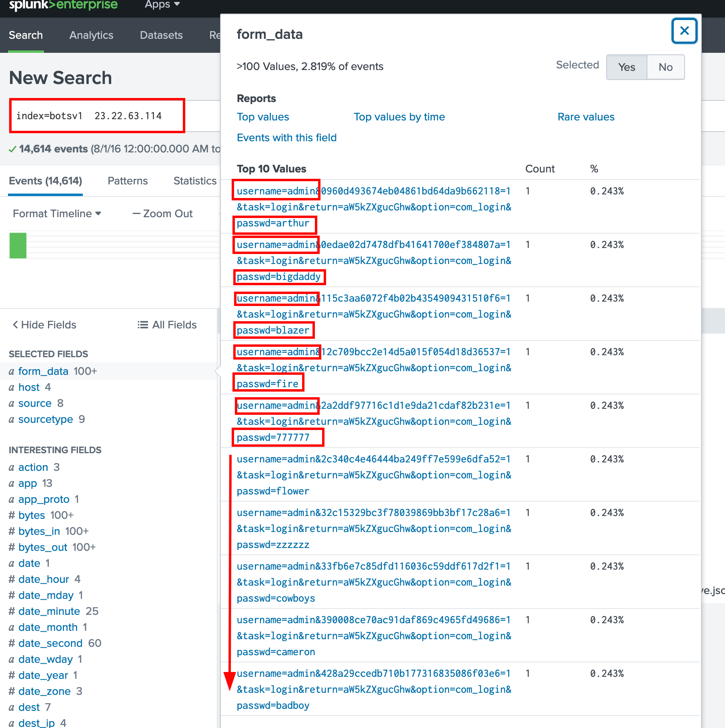This screenshot has height=728, width=725.
Task: Click the list icon next to All Fields
Action: point(142,325)
